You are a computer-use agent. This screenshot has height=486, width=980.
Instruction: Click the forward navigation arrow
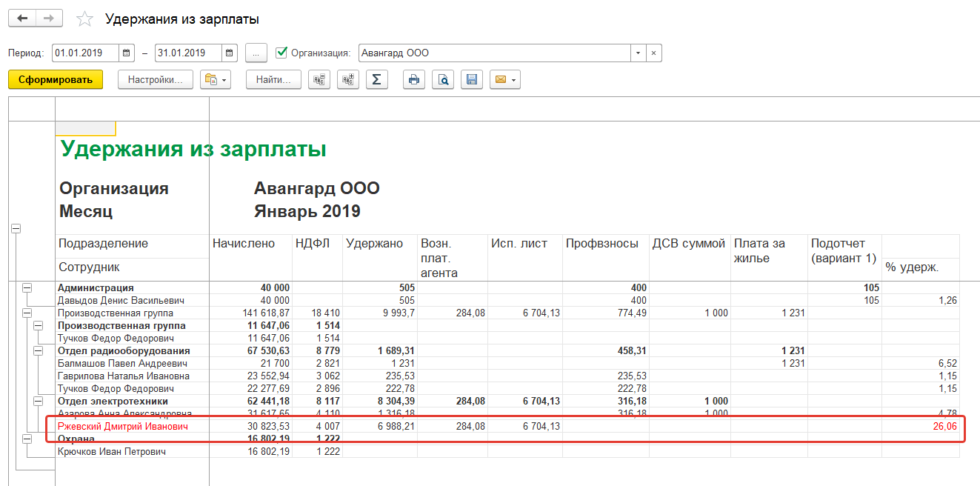(49, 19)
